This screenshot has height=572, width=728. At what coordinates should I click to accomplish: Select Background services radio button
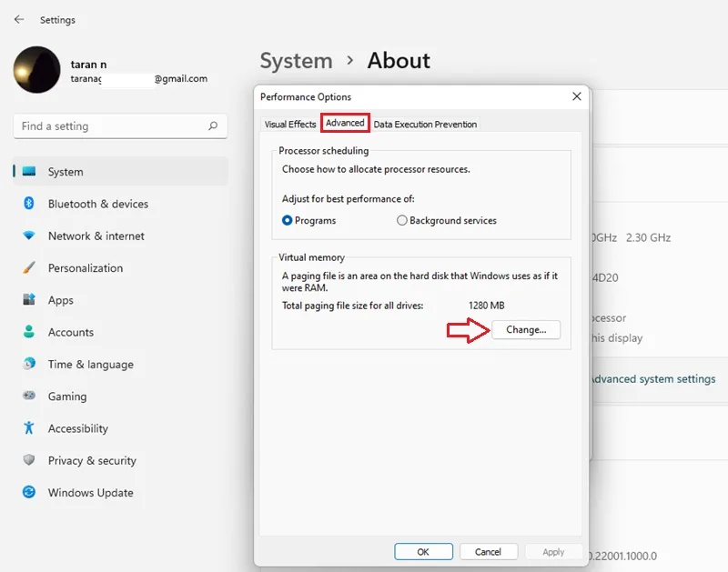[x=401, y=220]
